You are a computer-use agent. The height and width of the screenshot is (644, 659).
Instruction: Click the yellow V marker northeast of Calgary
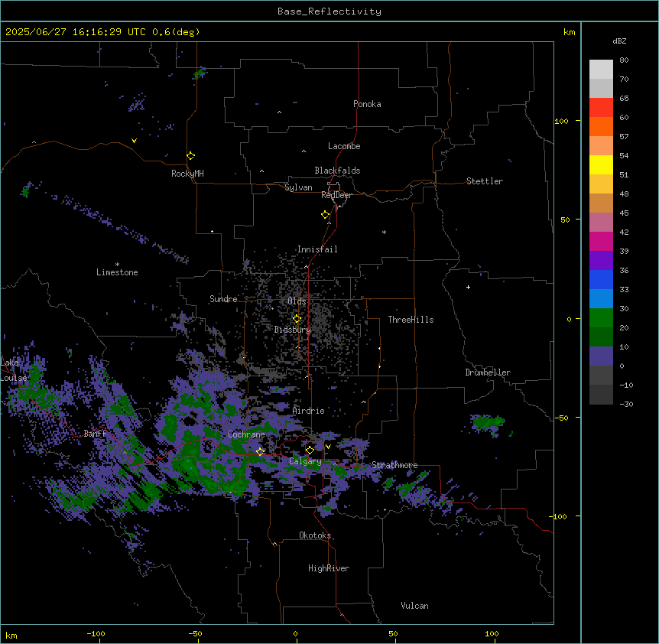(x=328, y=447)
